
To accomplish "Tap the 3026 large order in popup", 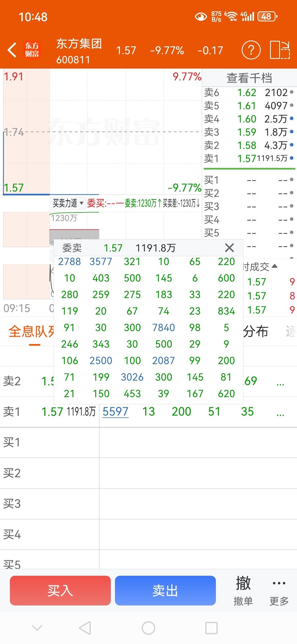I will pos(132,377).
